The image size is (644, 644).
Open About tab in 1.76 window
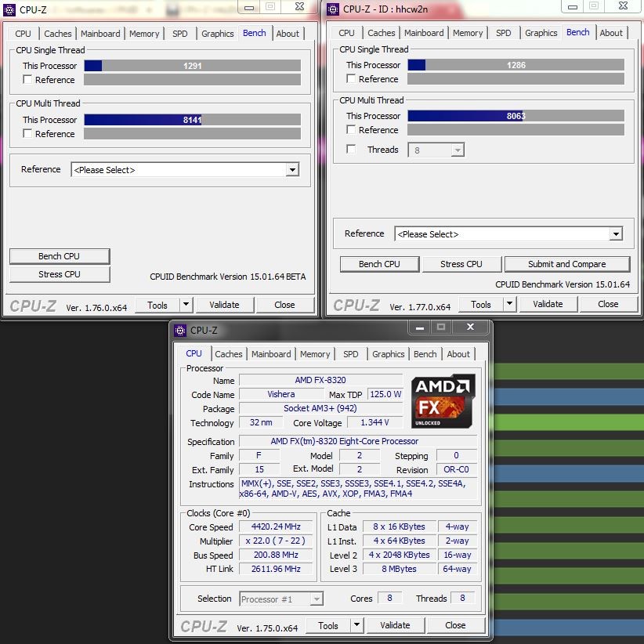tap(288, 34)
